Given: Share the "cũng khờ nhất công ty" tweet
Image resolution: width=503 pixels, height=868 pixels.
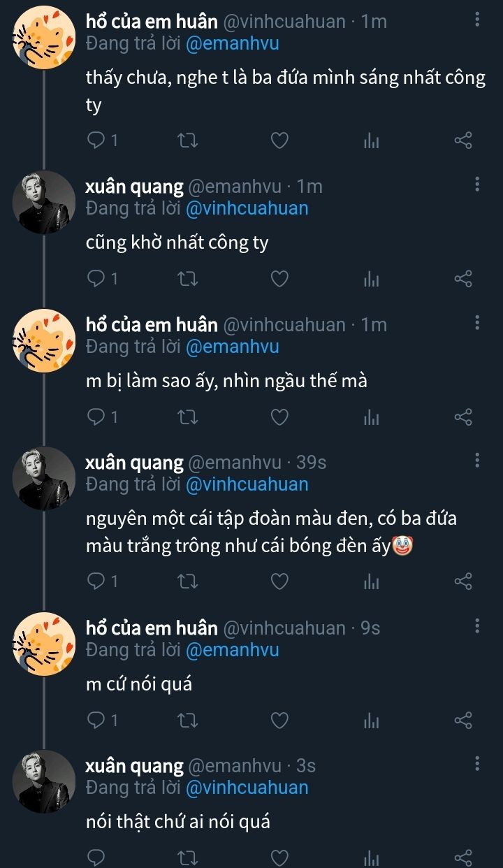Looking at the screenshot, I should pos(463,279).
